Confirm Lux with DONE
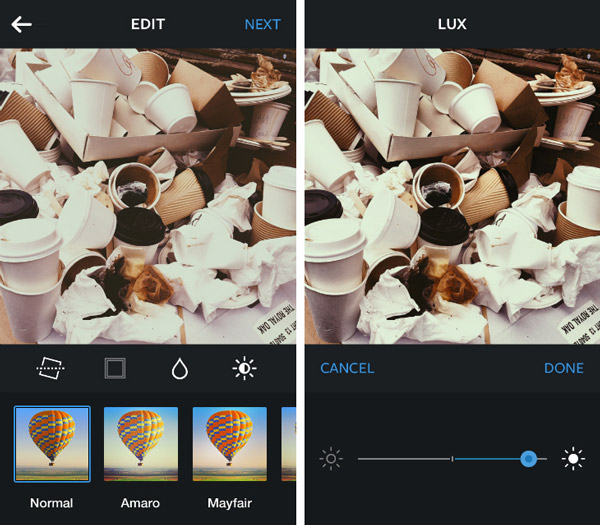600x525 pixels. (564, 368)
